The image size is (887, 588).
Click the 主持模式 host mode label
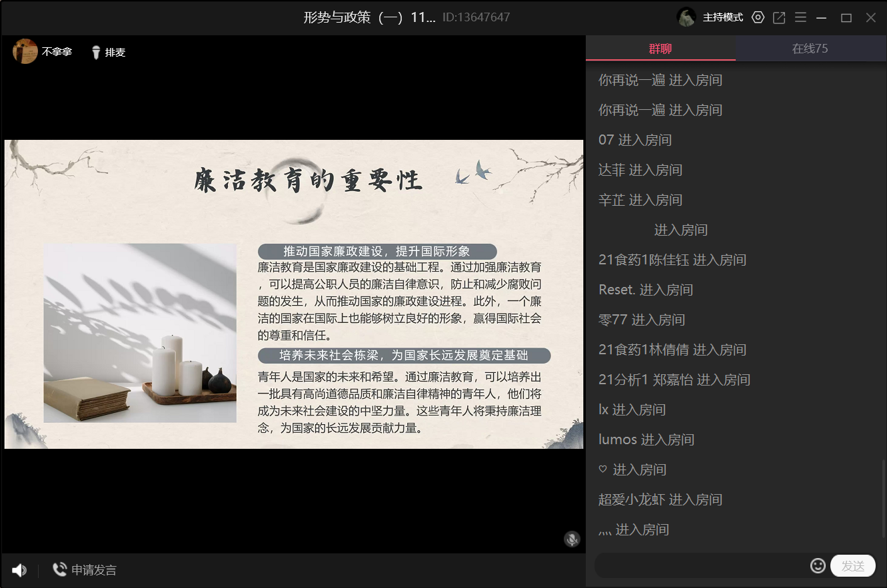tap(722, 17)
